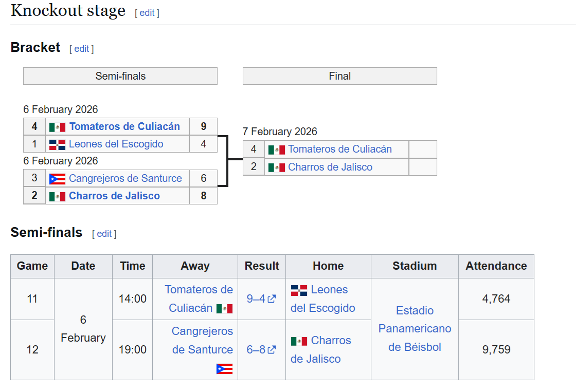
Task: Edit the Knockout stage section
Action: pyautogui.click(x=147, y=13)
